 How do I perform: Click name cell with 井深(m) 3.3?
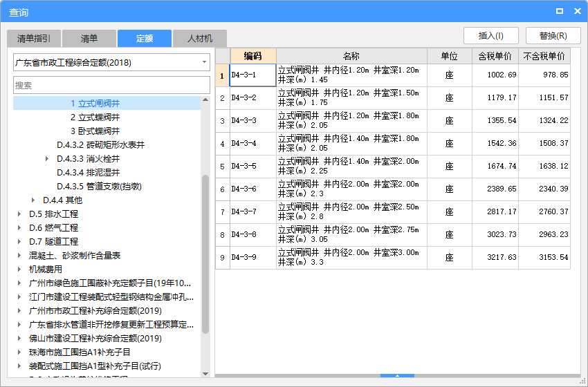coord(351,258)
